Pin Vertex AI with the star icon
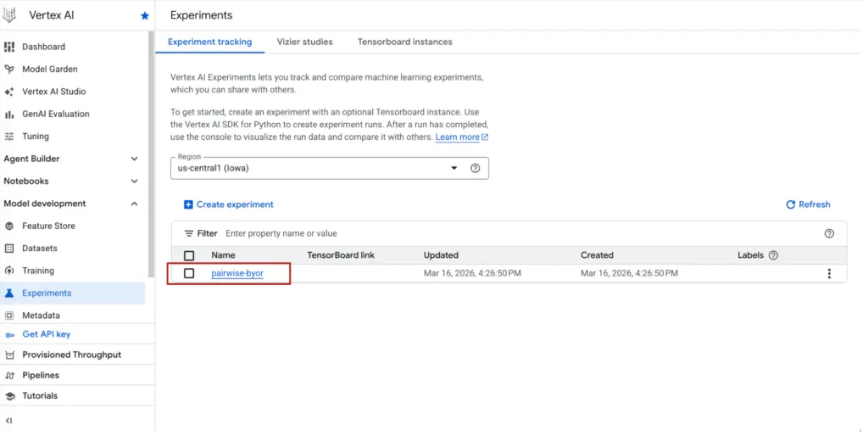868x436 pixels. point(145,15)
